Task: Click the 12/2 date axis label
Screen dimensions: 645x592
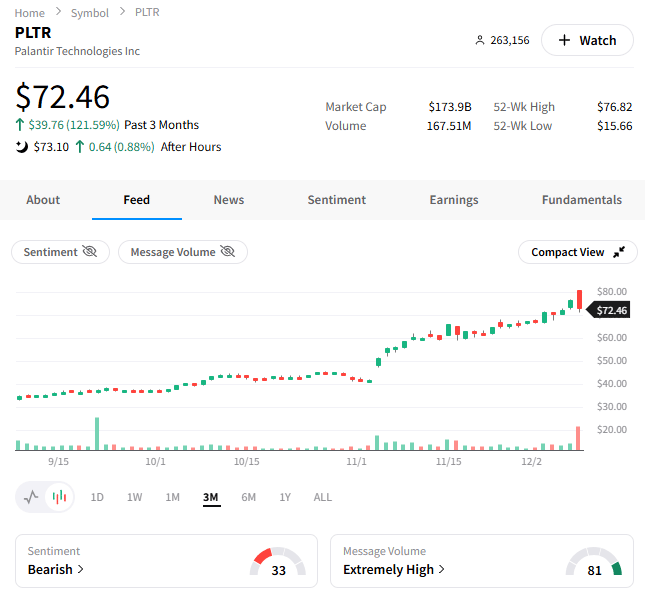Action: point(531,462)
